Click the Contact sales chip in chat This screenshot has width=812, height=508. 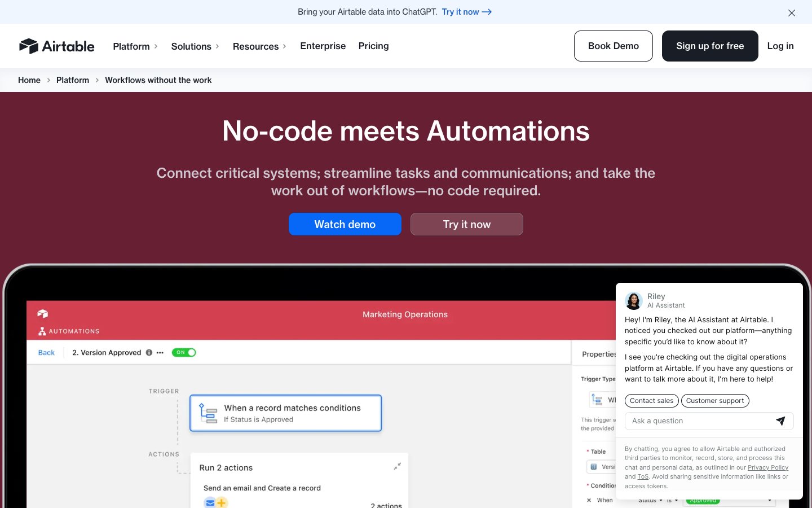pos(651,401)
